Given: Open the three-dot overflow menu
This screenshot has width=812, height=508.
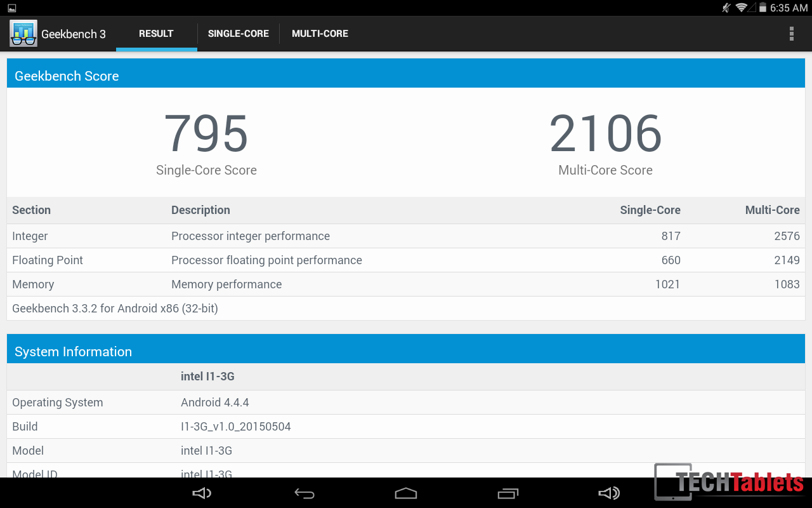Looking at the screenshot, I should [x=791, y=34].
